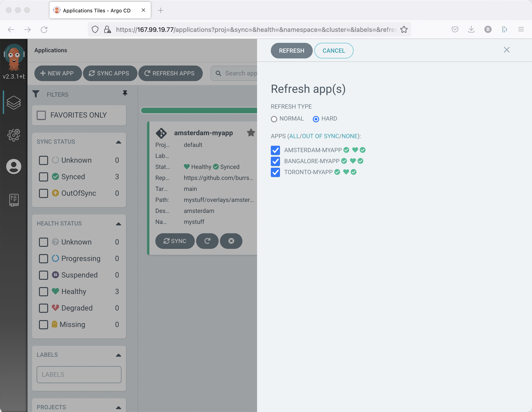The width and height of the screenshot is (532, 412).
Task: Open Settings gear icon in sidebar
Action: (x=14, y=135)
